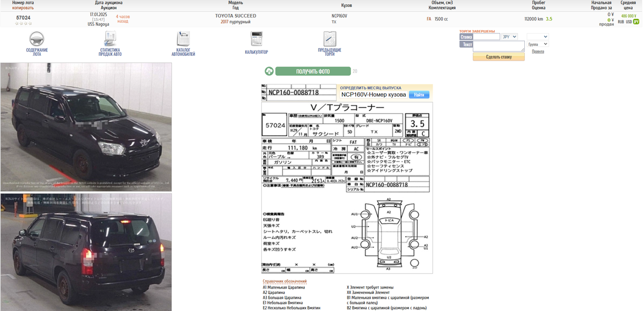
Task: Click the Торги завершены status text
Action: [x=477, y=31]
